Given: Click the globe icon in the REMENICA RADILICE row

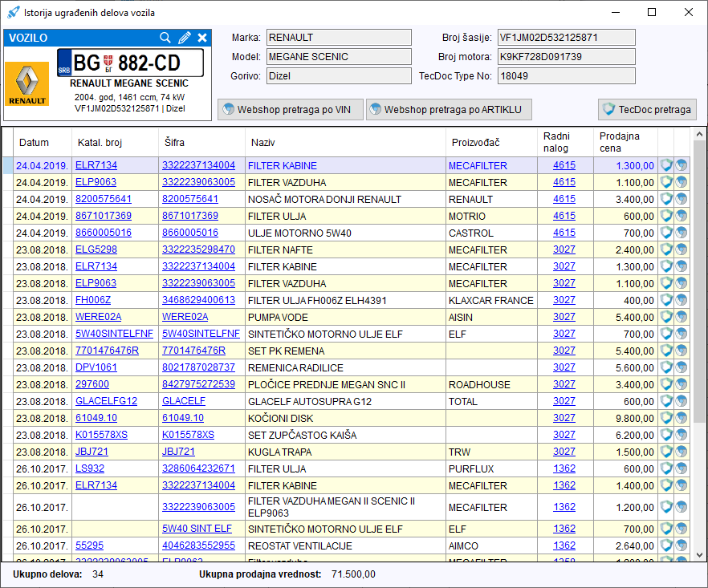Looking at the screenshot, I should click(682, 367).
